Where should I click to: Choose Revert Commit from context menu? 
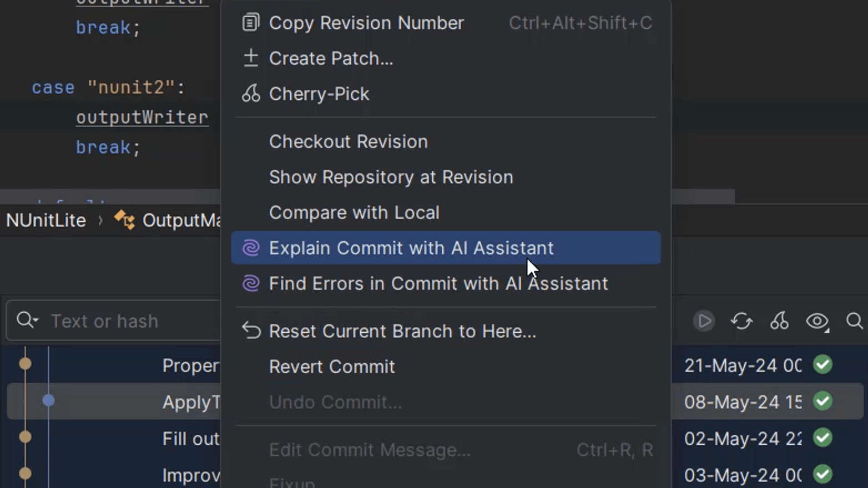[x=331, y=367]
